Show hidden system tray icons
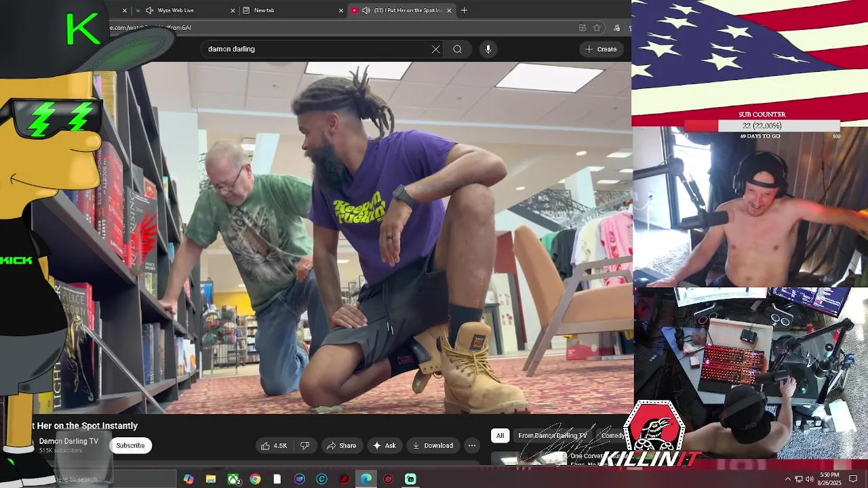Screen dimensions: 868x488 coord(787,479)
